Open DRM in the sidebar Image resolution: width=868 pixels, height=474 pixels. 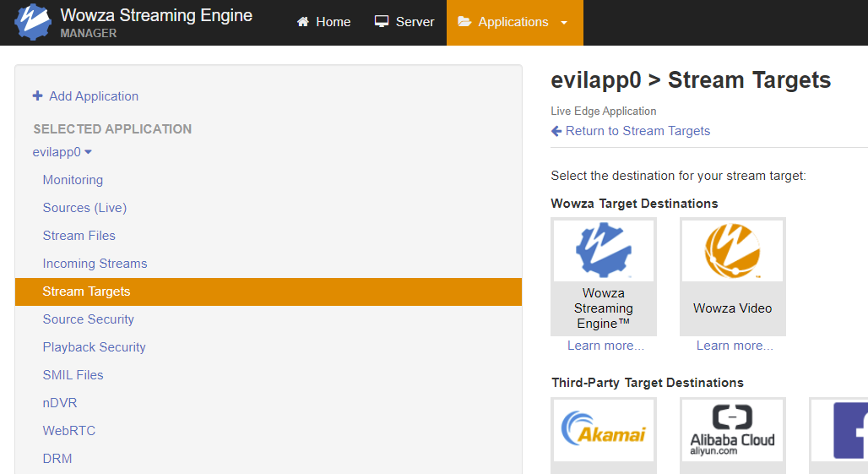coord(57,459)
